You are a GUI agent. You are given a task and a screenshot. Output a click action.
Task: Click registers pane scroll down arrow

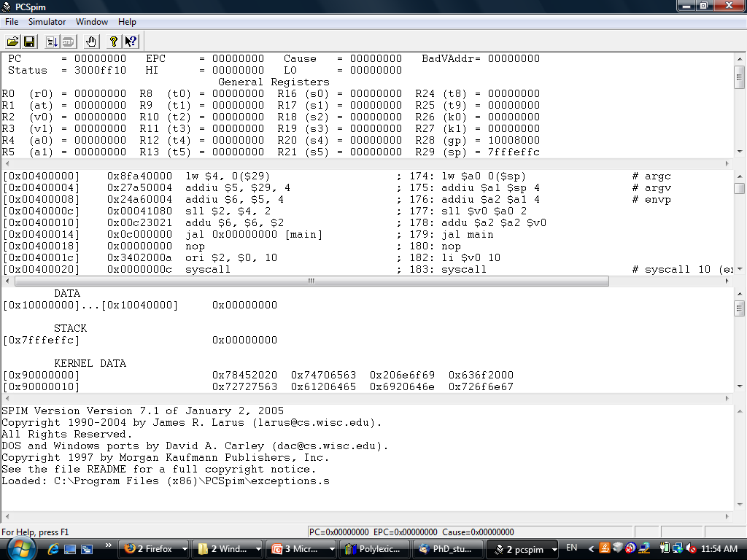[740, 152]
